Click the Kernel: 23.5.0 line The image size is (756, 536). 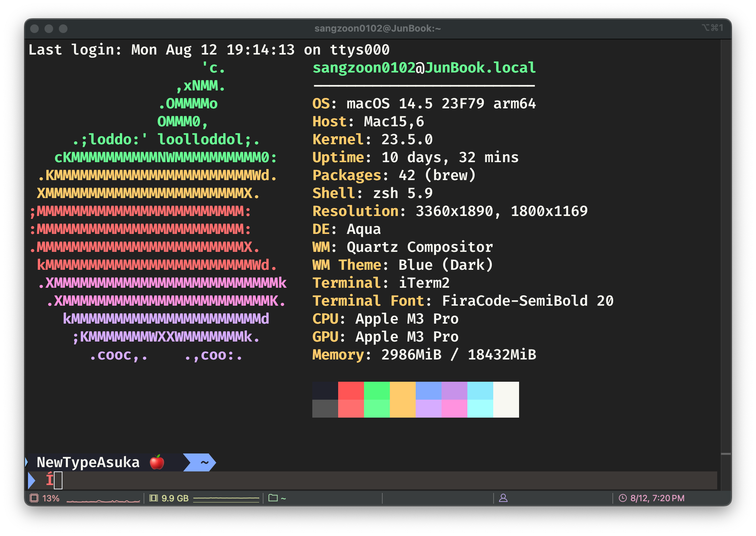[373, 140]
